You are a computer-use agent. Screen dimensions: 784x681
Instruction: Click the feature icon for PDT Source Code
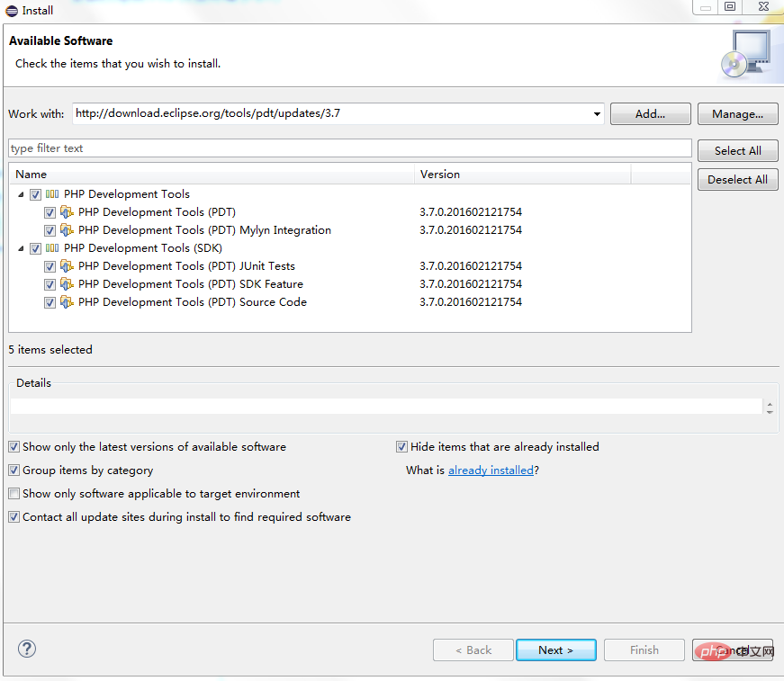pos(67,301)
